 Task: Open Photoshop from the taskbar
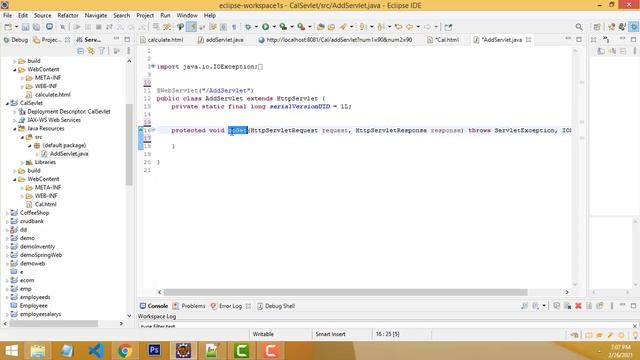point(154,351)
